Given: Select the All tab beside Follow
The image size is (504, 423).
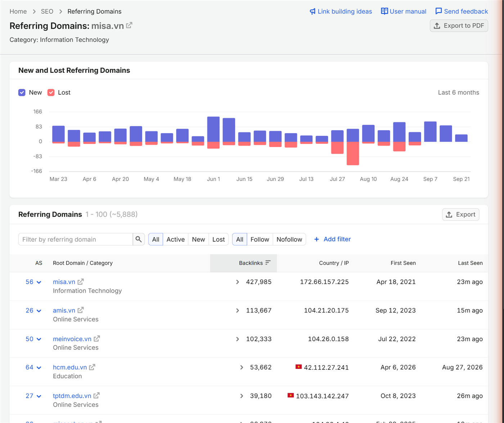Looking at the screenshot, I should click(x=240, y=239).
